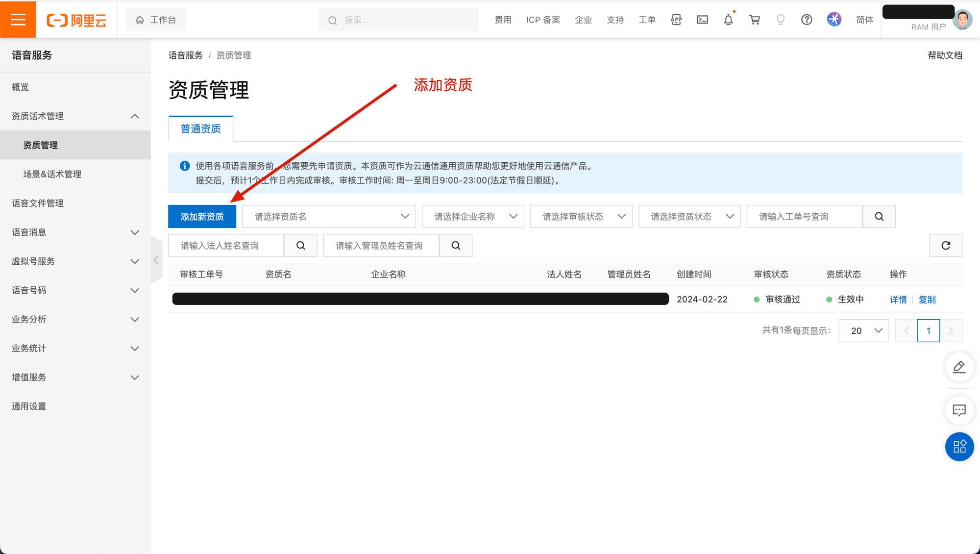
Task: Open the hamburger menu in orange corner
Action: point(18,20)
